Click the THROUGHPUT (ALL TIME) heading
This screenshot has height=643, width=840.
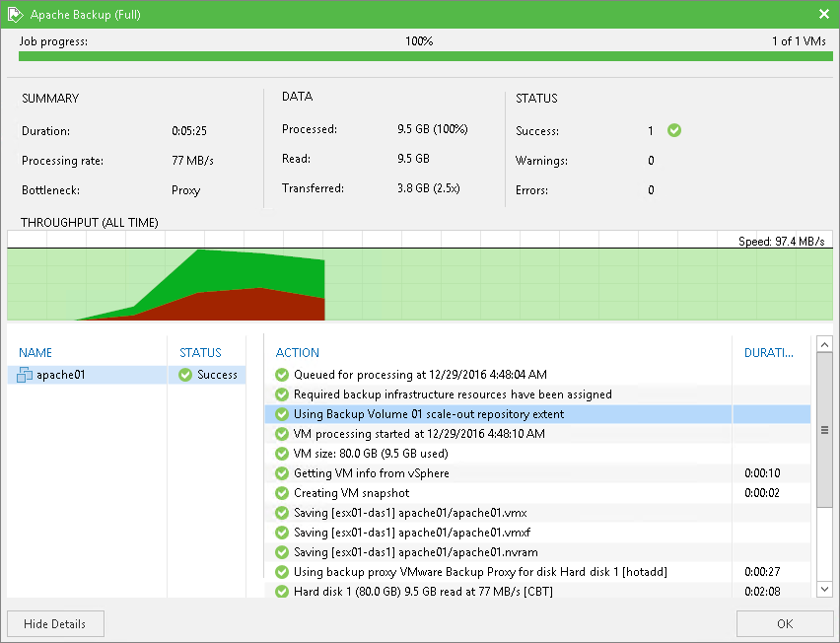pyautogui.click(x=90, y=222)
